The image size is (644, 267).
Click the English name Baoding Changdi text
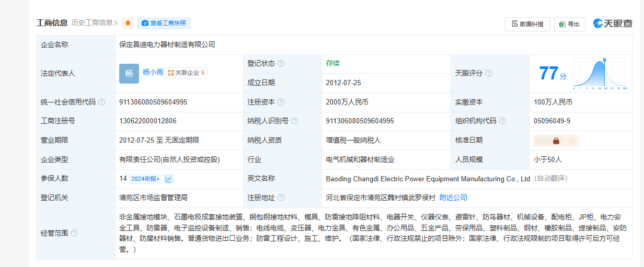[428, 179]
